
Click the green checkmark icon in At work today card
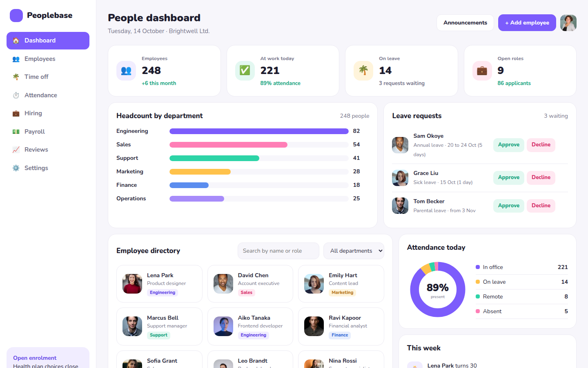245,71
